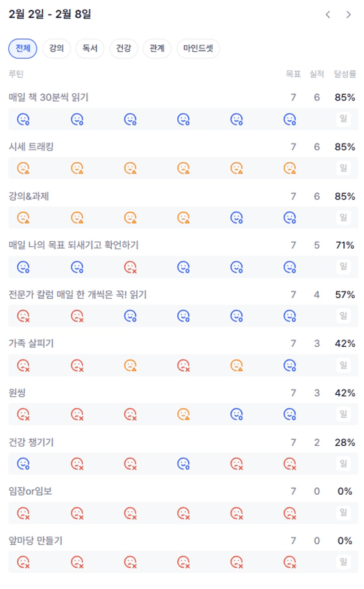Toggle the 일 day box for 앞마당 만들기
This screenshot has width=364, height=589.
[343, 562]
